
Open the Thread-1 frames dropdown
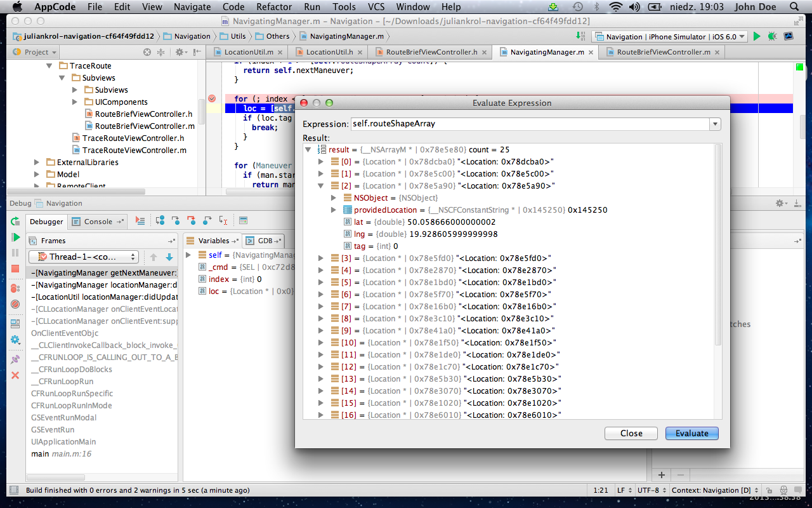point(84,257)
